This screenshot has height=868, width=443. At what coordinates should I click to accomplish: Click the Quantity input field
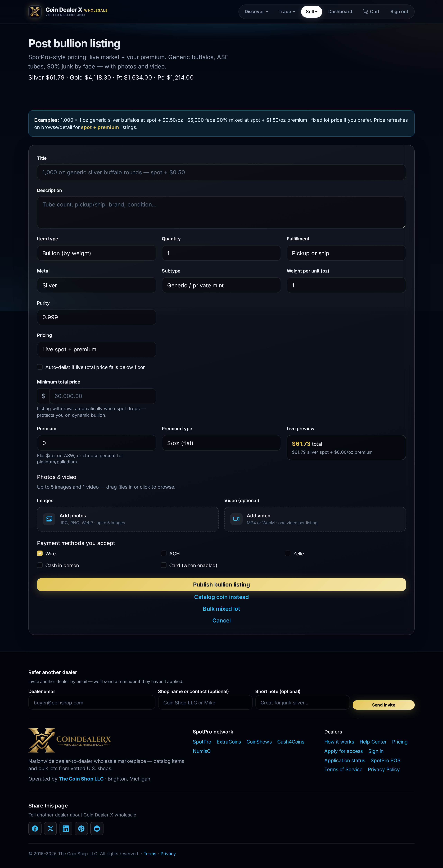point(221,253)
